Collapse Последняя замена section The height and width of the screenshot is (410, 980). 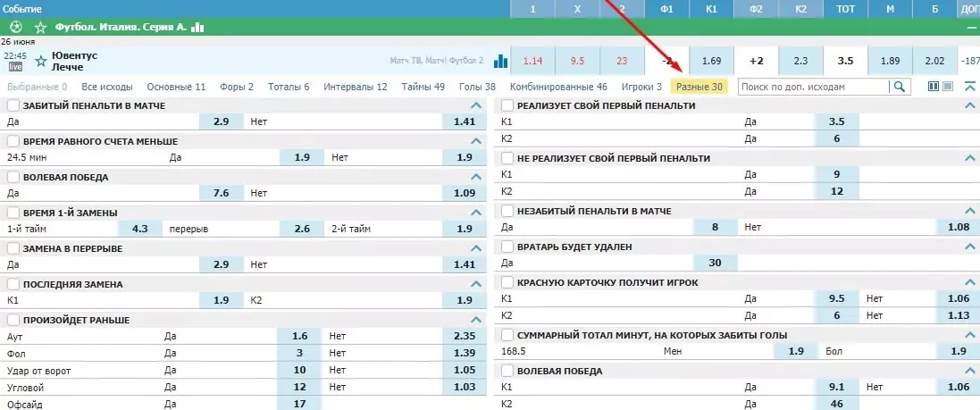[x=476, y=284]
